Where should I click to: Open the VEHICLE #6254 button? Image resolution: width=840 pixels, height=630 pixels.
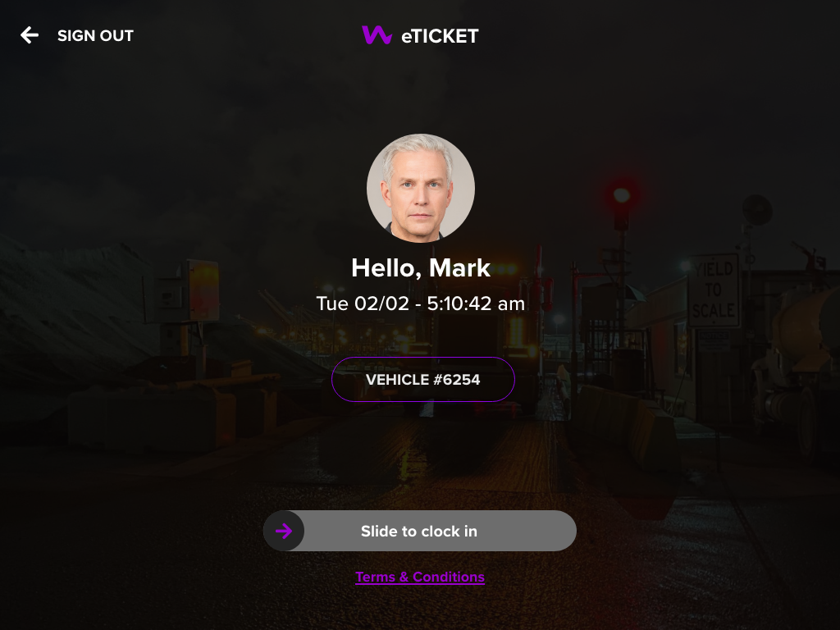point(423,379)
